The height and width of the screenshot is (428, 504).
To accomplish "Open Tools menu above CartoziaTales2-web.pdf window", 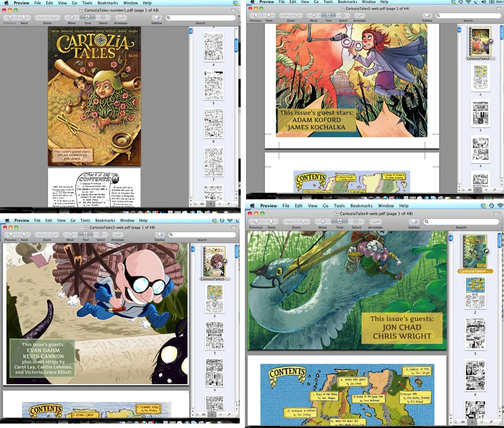I will pos(328,1).
